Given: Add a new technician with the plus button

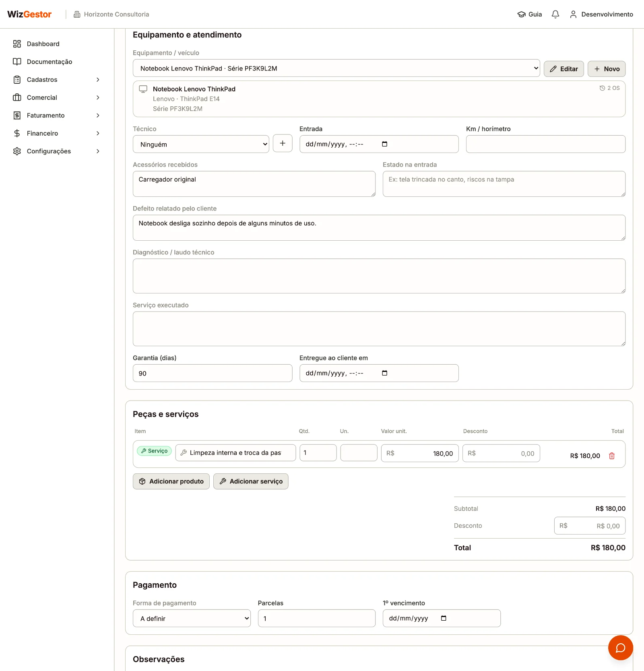Looking at the screenshot, I should pyautogui.click(x=283, y=143).
